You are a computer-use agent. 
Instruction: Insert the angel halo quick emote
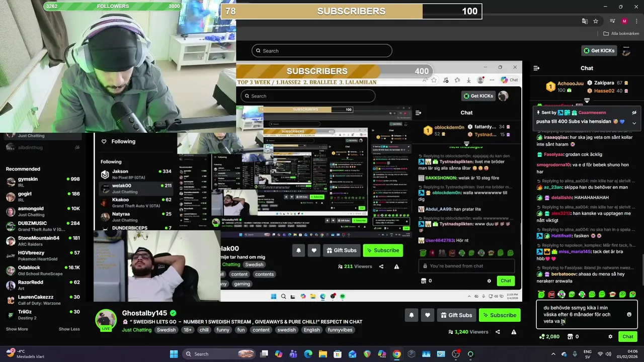pos(541,294)
